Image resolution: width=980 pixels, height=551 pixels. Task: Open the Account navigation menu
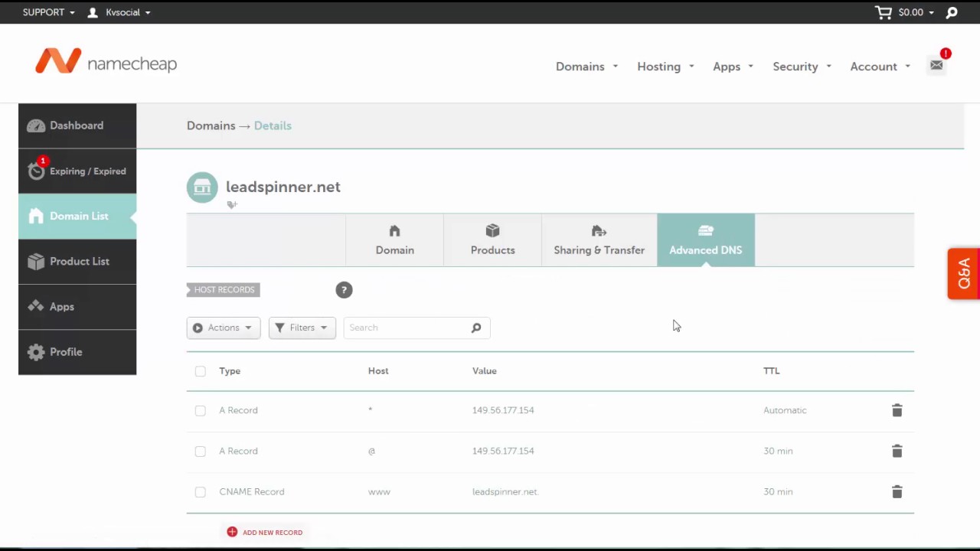click(880, 67)
